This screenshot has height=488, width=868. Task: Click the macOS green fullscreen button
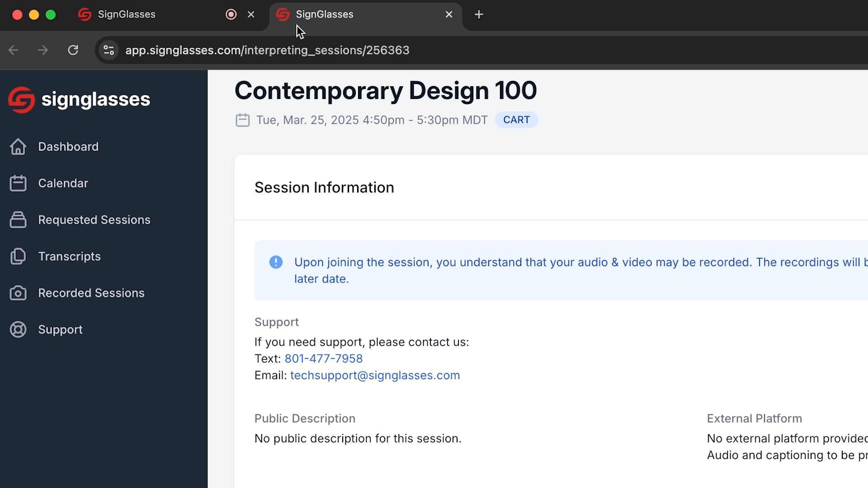click(x=51, y=14)
